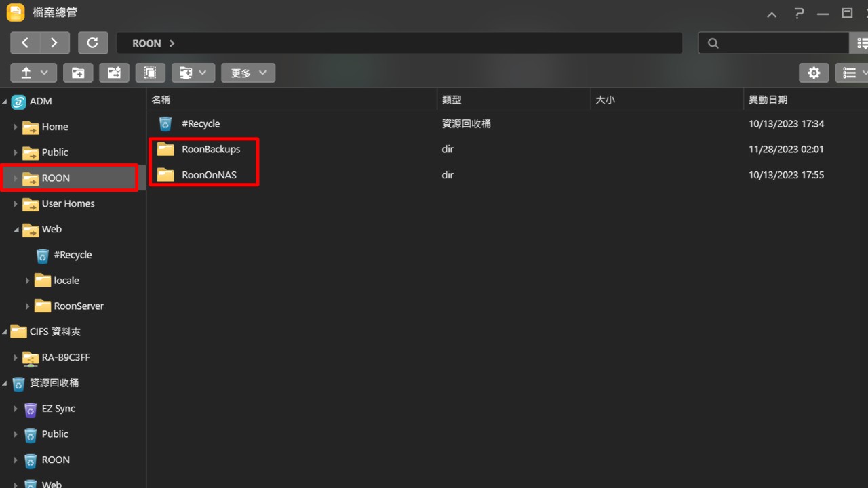Viewport: 868px width, 488px height.
Task: Collapse the CIFS 資料夾 node
Action: tap(5, 332)
